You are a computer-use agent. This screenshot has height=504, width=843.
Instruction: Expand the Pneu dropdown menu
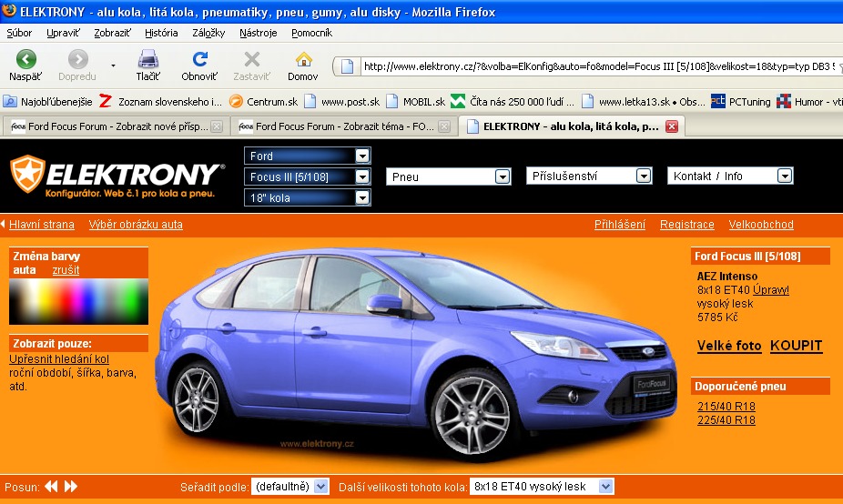502,176
